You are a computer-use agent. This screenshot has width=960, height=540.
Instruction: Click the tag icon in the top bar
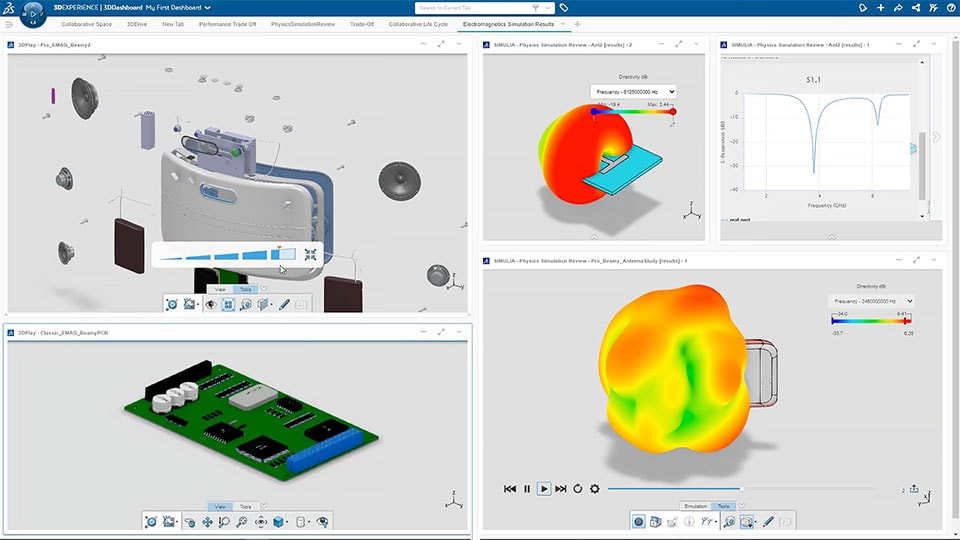click(x=564, y=8)
